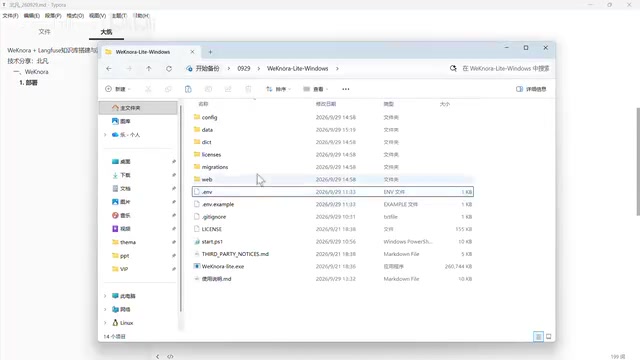Select THIRD_PARTY_NOTICES.md file
640x360 pixels.
pos(332,254)
